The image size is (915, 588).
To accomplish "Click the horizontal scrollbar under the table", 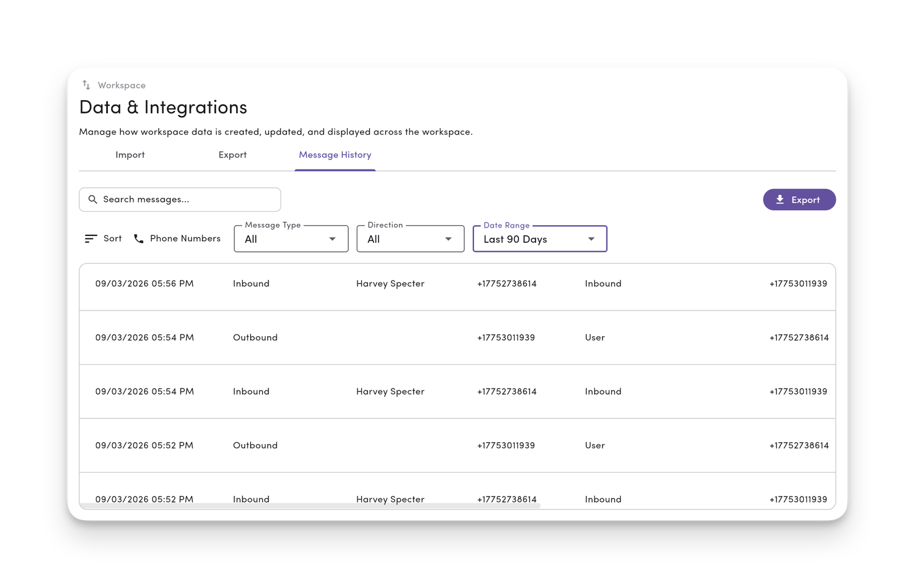I will tap(310, 506).
